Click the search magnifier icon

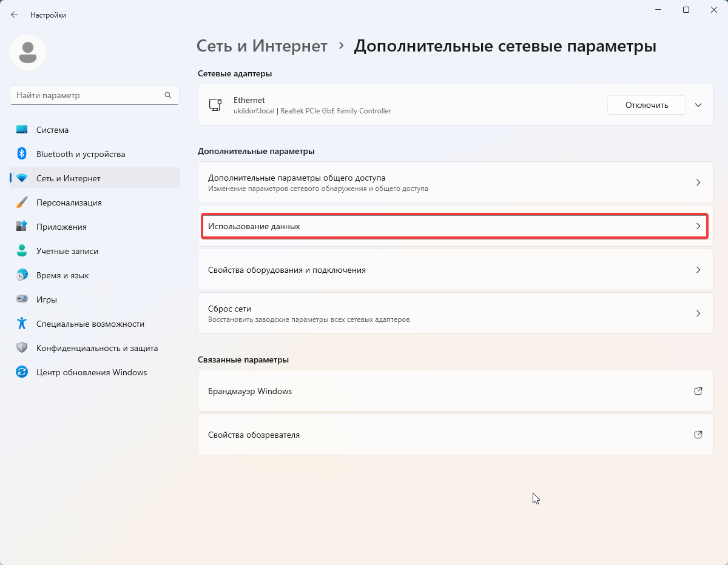[x=168, y=95]
